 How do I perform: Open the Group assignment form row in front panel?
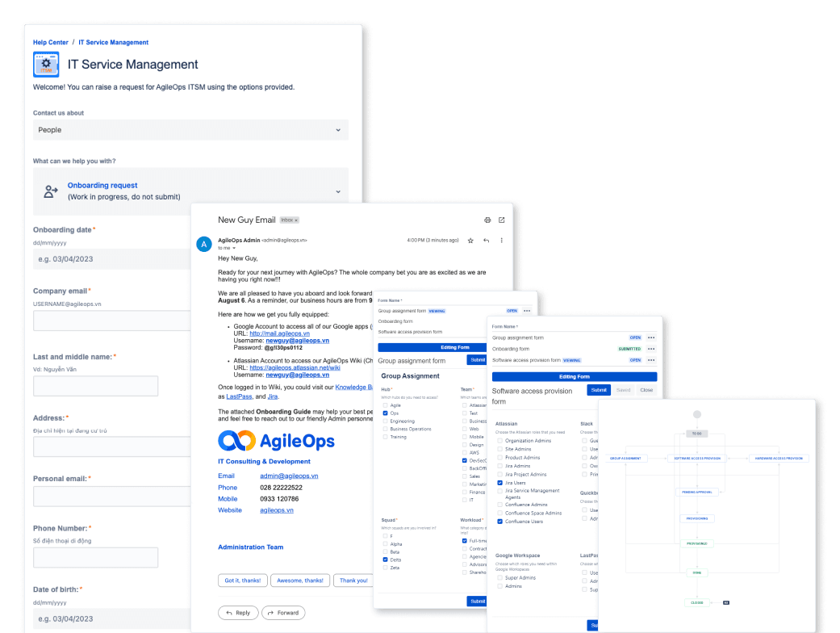click(x=574, y=337)
